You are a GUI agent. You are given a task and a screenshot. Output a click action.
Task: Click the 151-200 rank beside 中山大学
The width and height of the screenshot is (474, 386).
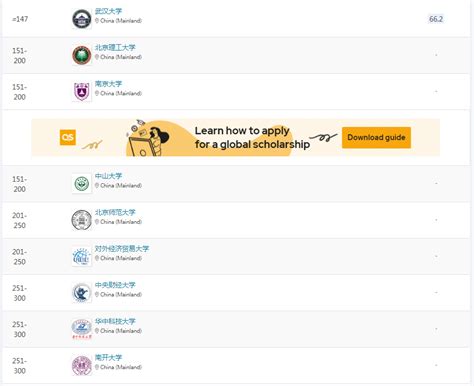(19, 184)
